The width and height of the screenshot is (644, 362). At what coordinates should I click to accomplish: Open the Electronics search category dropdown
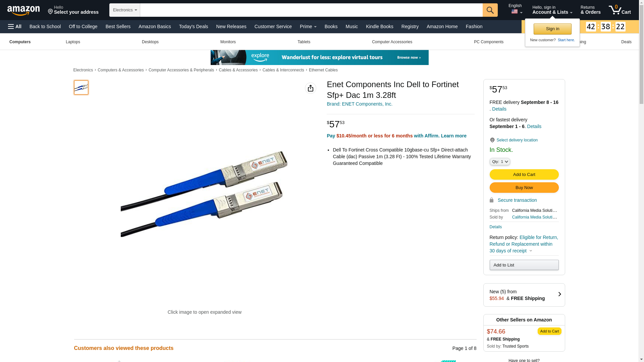[x=125, y=10]
